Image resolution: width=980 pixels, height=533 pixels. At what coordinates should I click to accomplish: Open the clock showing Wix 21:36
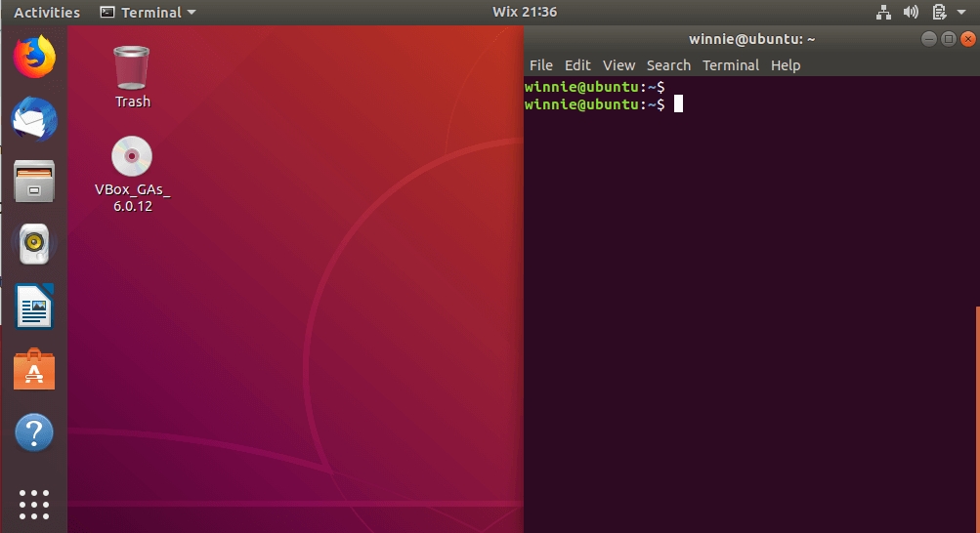pyautogui.click(x=525, y=12)
